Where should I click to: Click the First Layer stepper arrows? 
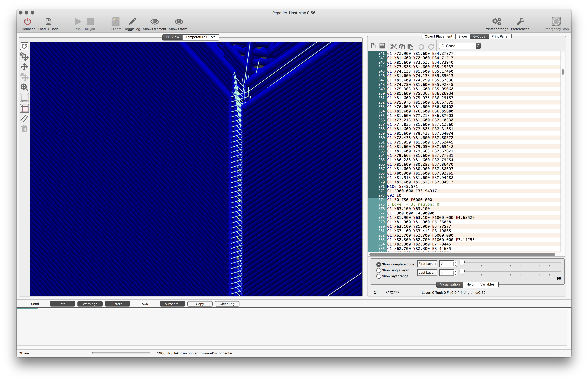[456, 264]
